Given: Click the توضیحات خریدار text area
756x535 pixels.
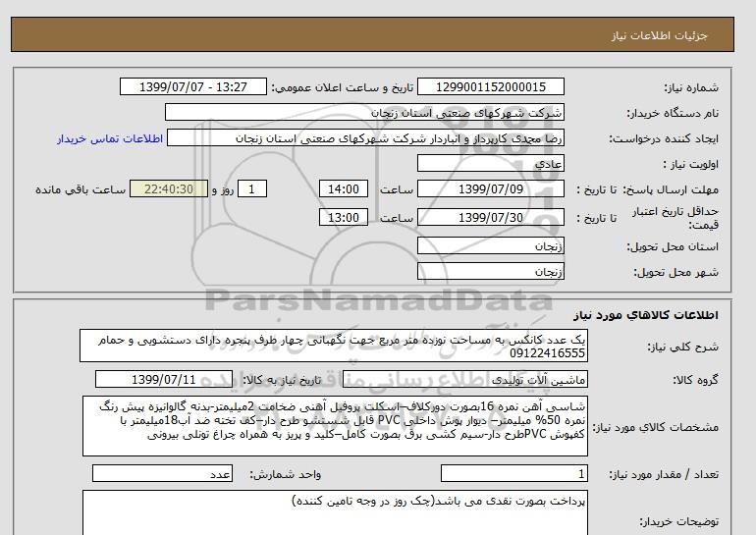Looking at the screenshot, I should click(335, 512).
